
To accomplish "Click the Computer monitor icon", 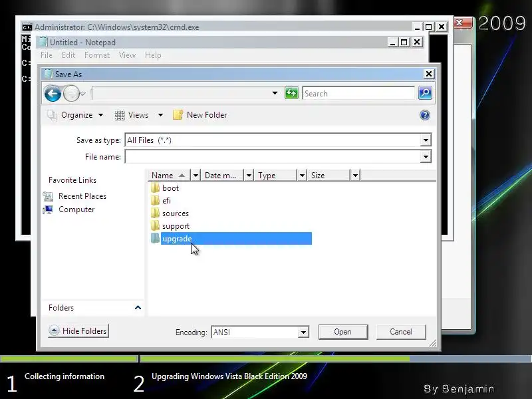I will coord(48,209).
